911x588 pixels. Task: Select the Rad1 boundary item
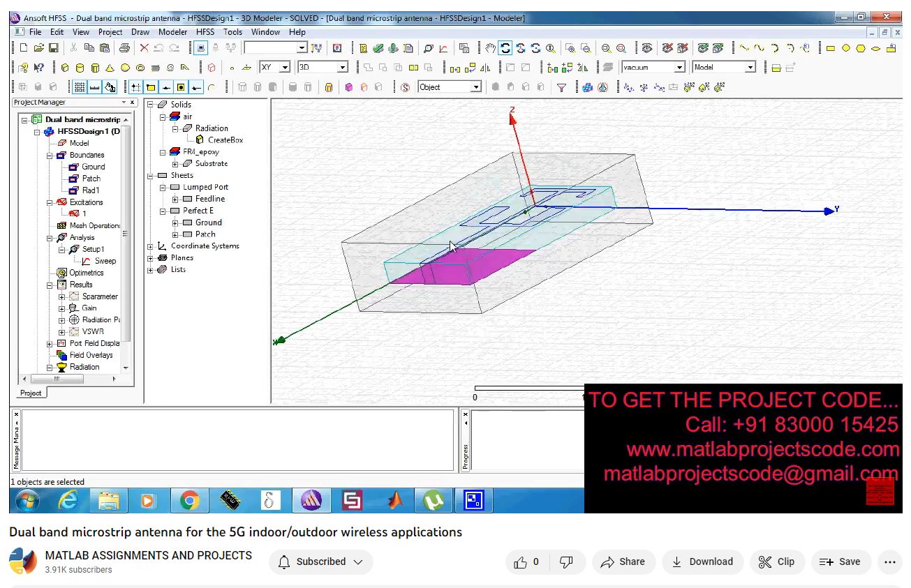91,190
